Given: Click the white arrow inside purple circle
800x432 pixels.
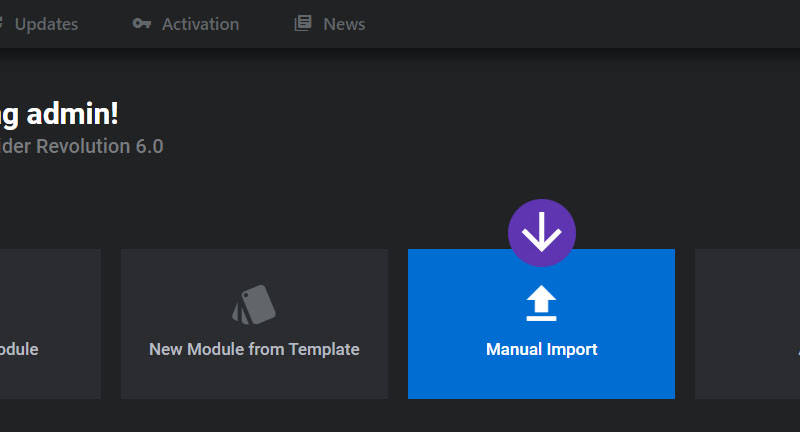Looking at the screenshot, I should click(x=542, y=232).
